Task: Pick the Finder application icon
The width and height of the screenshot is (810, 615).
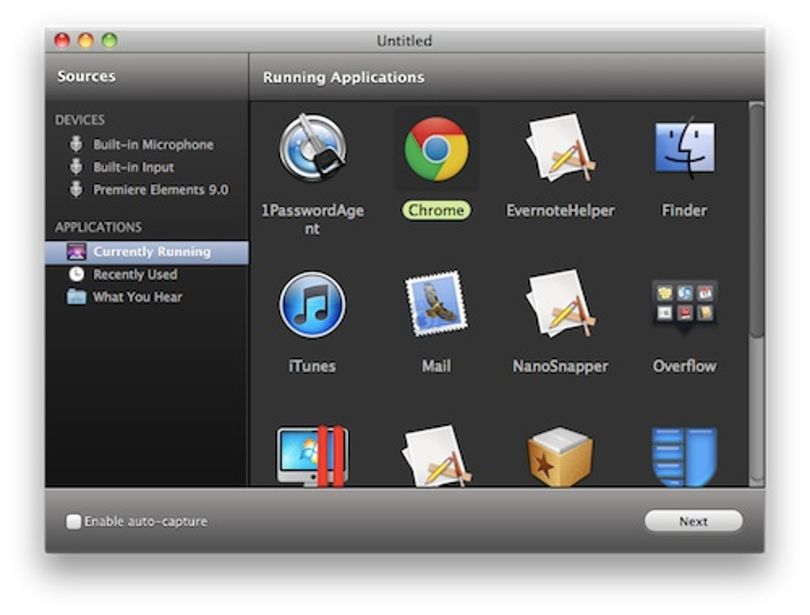Action: (x=685, y=147)
